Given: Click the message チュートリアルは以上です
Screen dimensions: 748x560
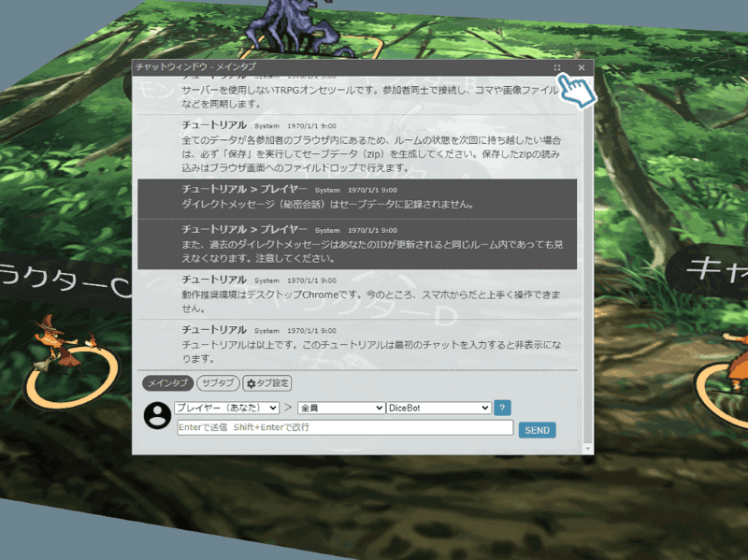Looking at the screenshot, I should tap(357, 345).
